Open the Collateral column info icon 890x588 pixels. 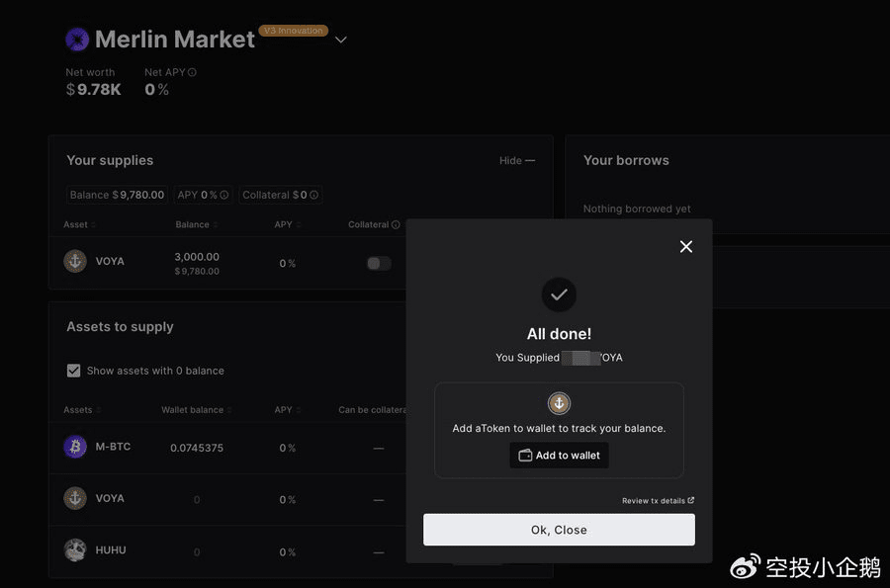pos(396,224)
